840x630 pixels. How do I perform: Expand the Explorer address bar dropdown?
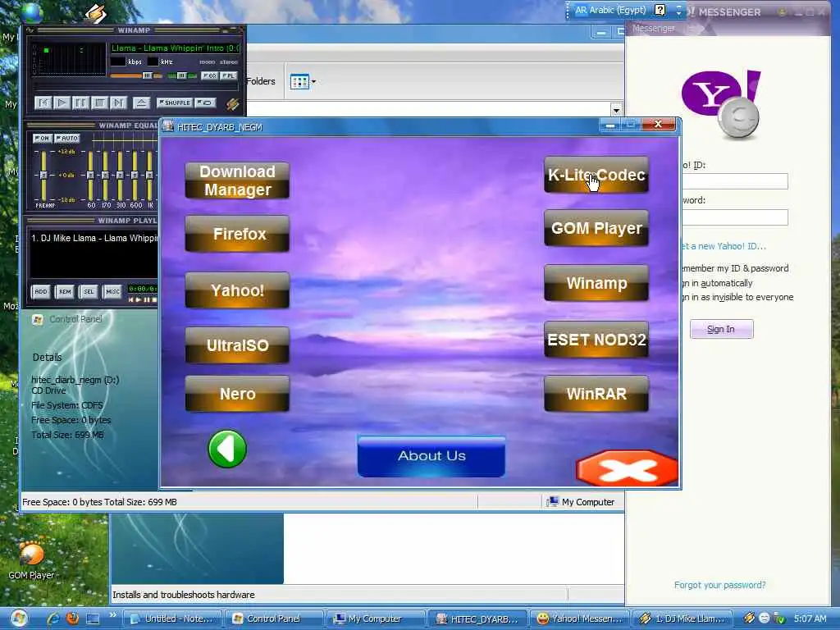616,110
